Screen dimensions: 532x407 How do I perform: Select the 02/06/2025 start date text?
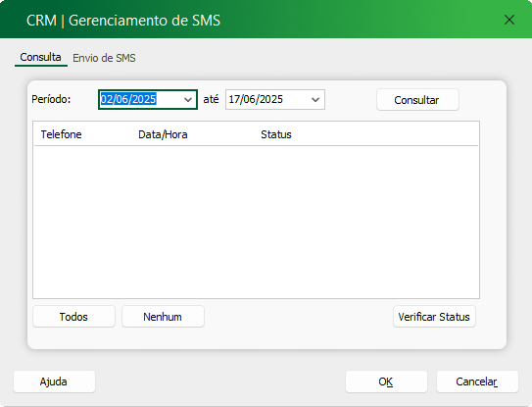pyautogui.click(x=128, y=99)
